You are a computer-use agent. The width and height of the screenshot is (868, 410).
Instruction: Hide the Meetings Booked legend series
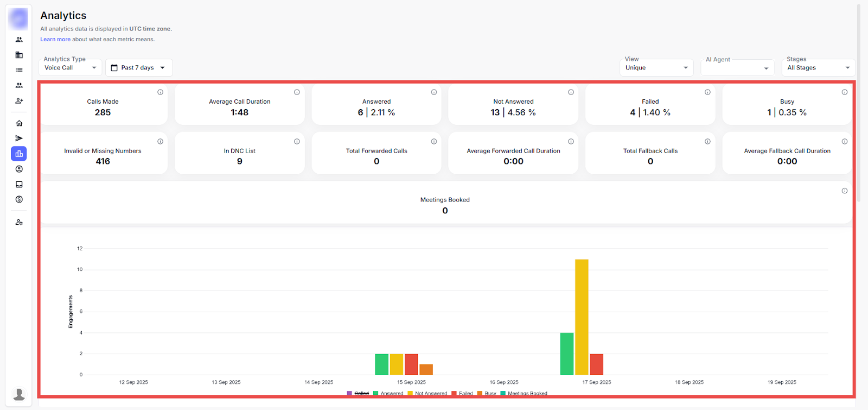[527, 393]
